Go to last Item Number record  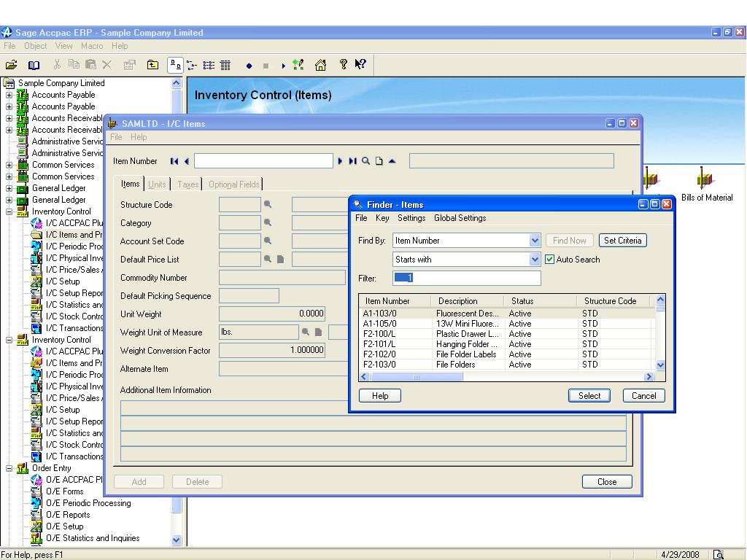(352, 161)
